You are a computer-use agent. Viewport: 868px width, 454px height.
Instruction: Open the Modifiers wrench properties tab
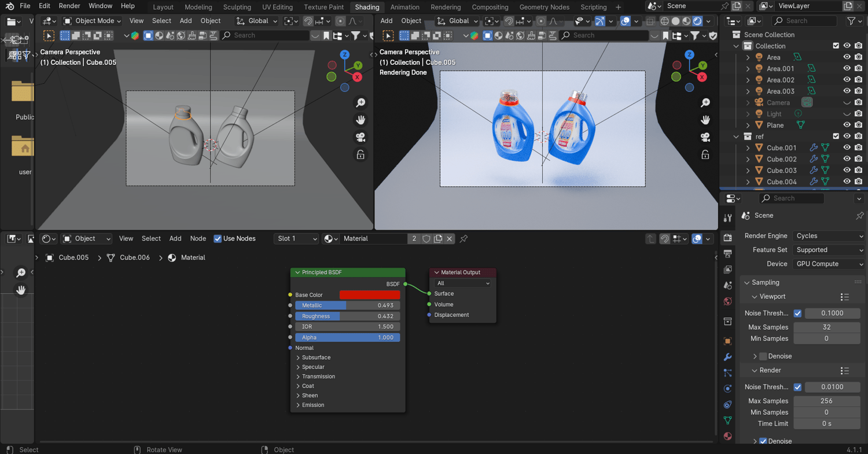pos(728,357)
